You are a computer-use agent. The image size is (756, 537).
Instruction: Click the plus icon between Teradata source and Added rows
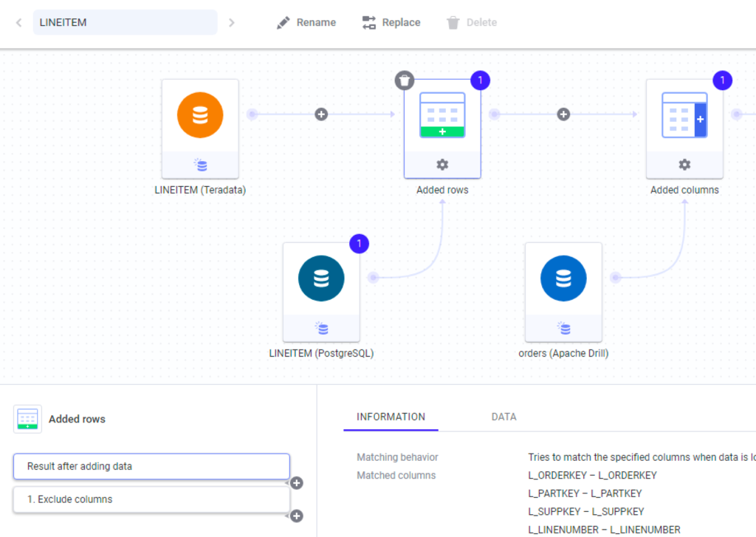(320, 114)
